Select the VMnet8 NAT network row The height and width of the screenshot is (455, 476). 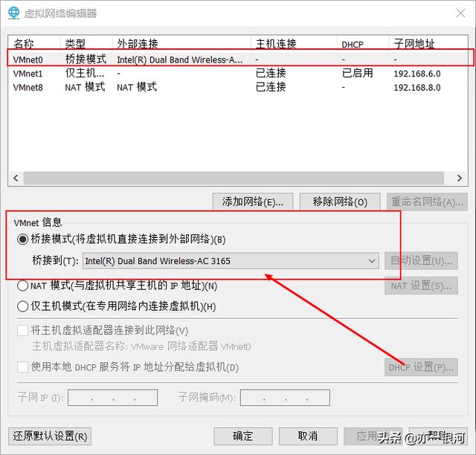[238, 88]
